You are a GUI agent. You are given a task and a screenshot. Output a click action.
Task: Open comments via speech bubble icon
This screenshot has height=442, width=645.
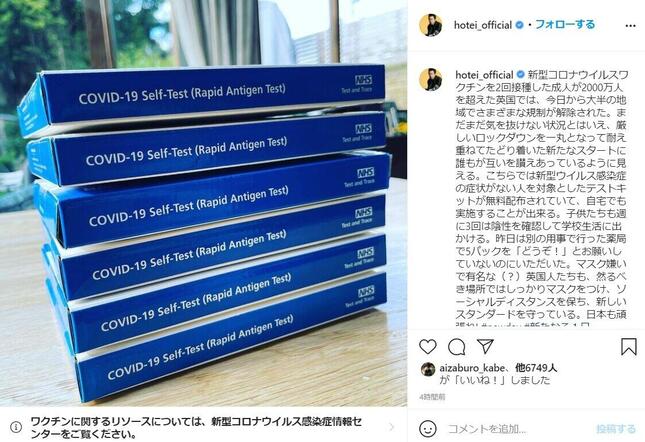[457, 347]
